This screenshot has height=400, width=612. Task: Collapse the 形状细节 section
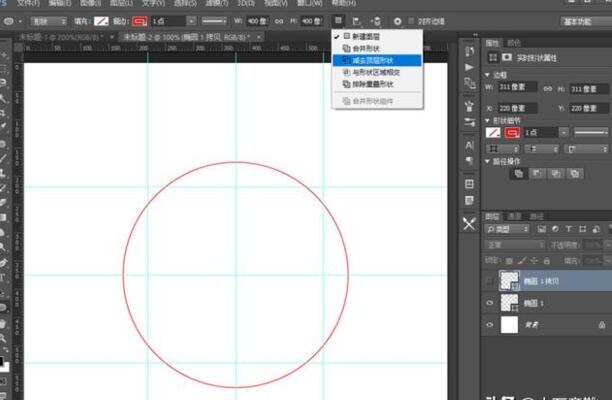pyautogui.click(x=487, y=120)
